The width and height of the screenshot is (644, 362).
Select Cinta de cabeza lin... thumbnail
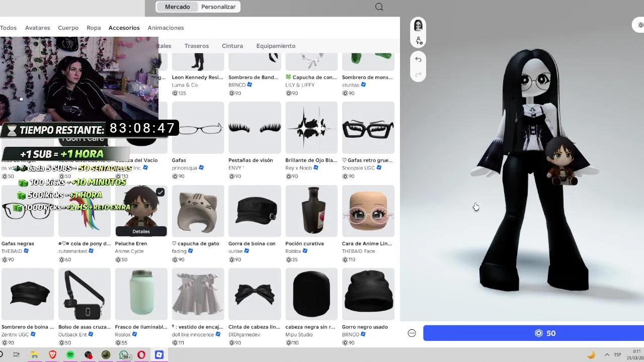pyautogui.click(x=255, y=294)
